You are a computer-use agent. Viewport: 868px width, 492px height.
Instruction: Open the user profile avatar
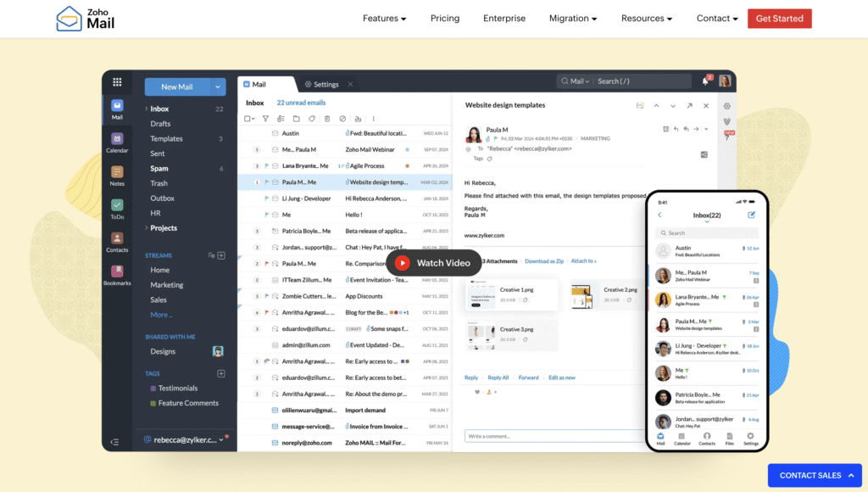726,81
